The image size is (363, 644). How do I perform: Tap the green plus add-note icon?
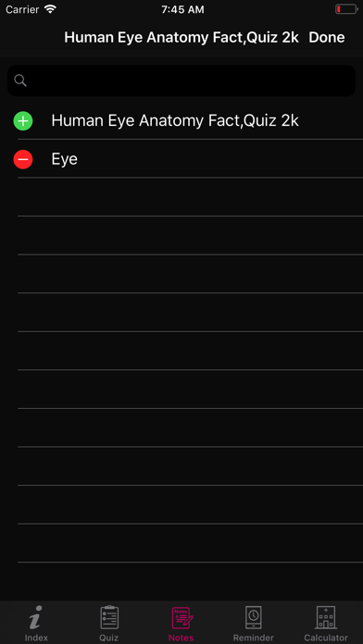click(23, 121)
